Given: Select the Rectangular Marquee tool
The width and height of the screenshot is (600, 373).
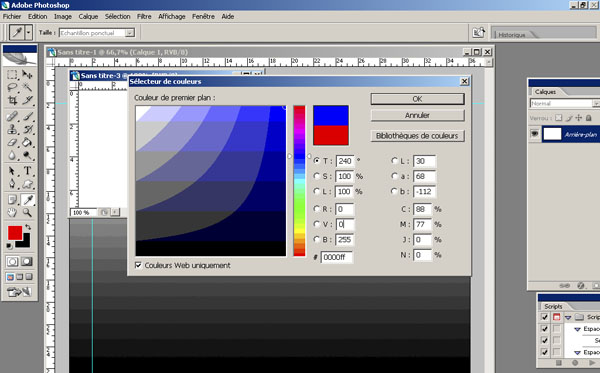Looking at the screenshot, I should [x=12, y=75].
